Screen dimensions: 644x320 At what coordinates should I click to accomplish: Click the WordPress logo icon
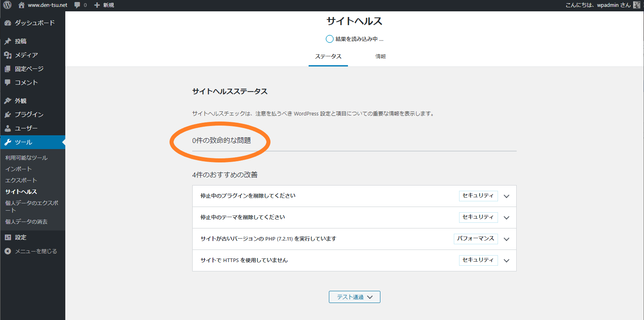[x=7, y=5]
